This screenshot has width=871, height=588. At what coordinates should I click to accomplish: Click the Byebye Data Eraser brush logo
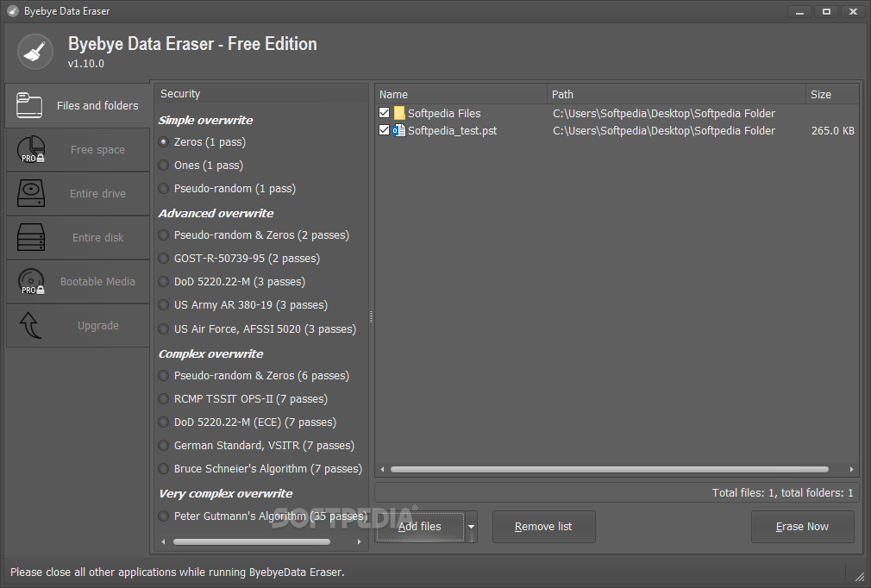pyautogui.click(x=34, y=50)
